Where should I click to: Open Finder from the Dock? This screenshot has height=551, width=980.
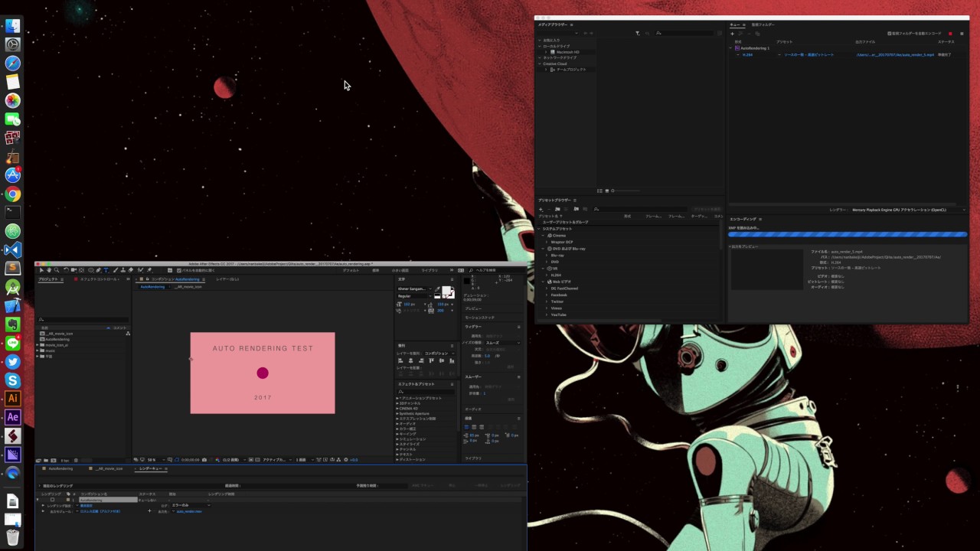click(x=12, y=26)
